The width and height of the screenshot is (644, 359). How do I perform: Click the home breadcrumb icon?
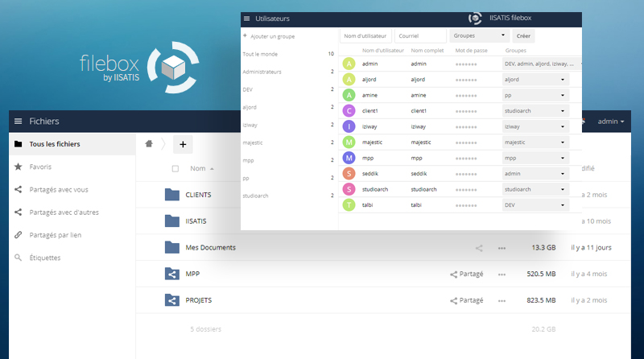[148, 144]
